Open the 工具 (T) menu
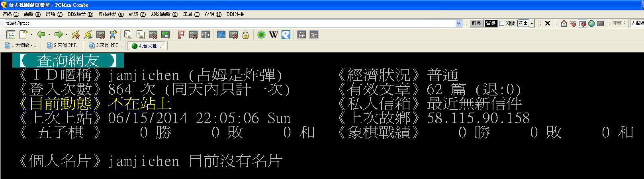This screenshot has height=179, width=644. point(191,14)
